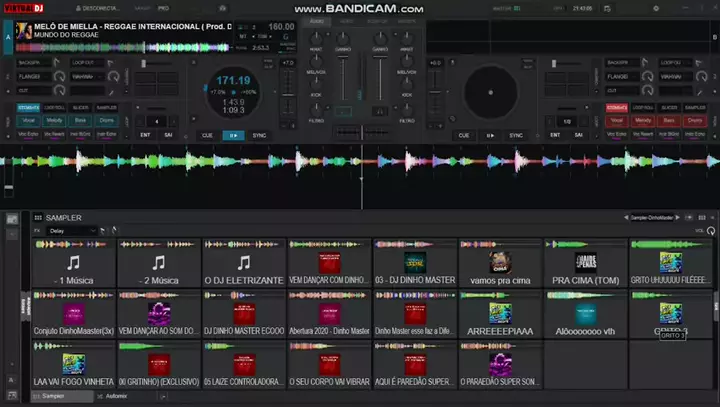Screen dimensions: 720x407
Task: Click deck B CUE button
Action: tap(464, 136)
